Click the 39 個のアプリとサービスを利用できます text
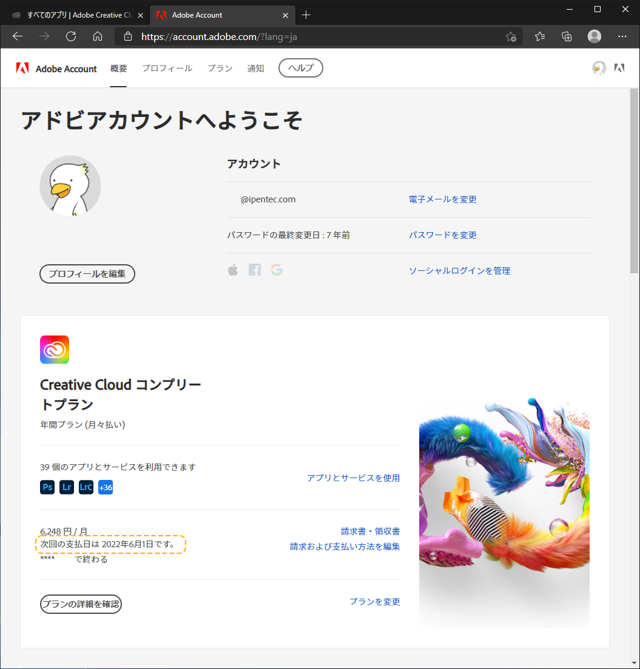Screen dimensions: 640x669 [118, 467]
